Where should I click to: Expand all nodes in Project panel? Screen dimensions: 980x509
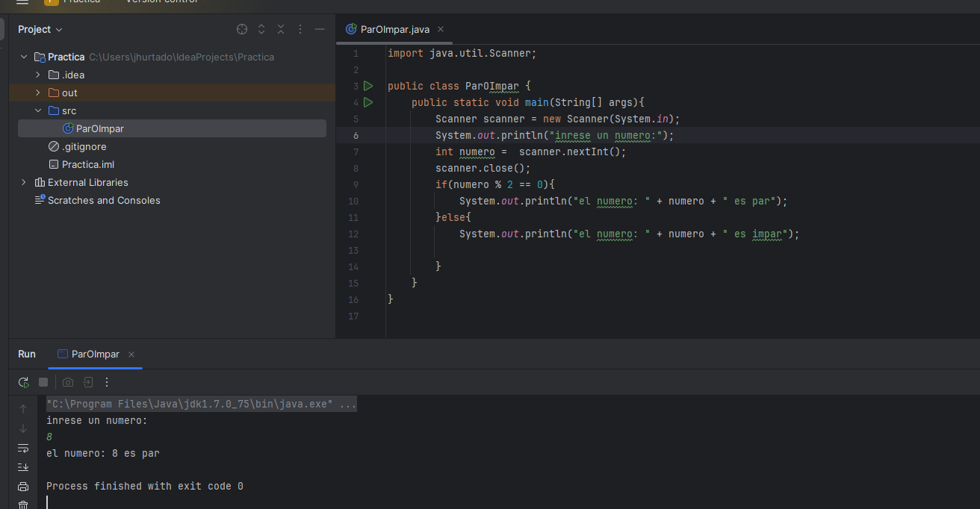click(261, 29)
